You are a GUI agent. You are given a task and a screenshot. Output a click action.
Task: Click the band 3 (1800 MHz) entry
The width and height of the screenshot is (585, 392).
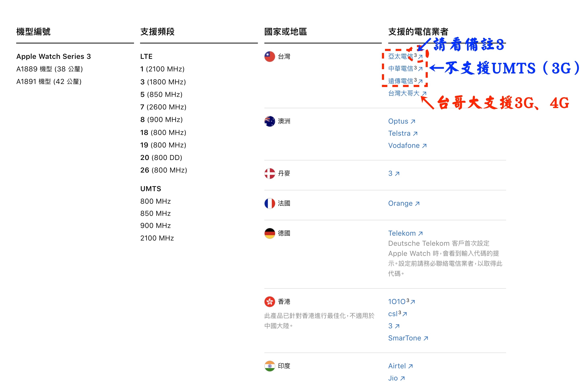point(163,82)
